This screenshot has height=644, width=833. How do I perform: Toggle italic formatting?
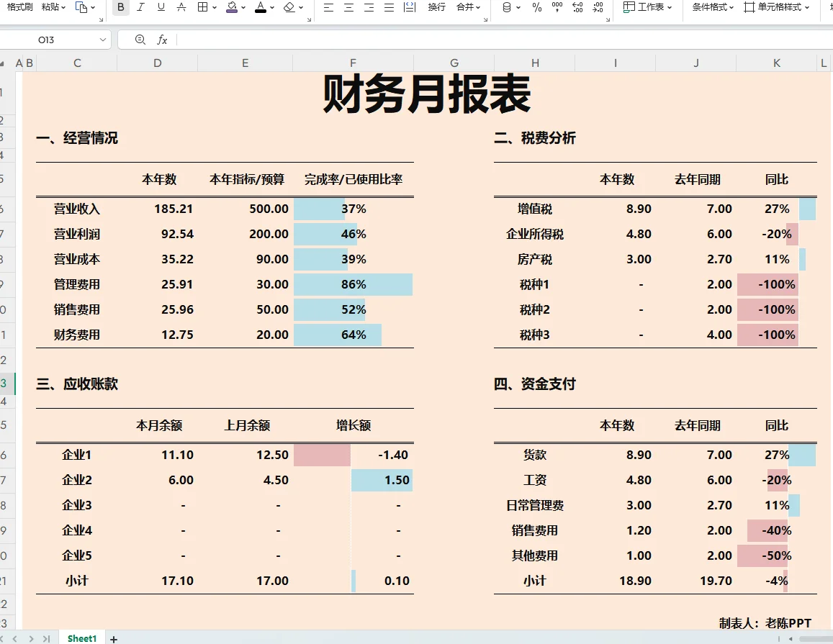click(x=140, y=7)
